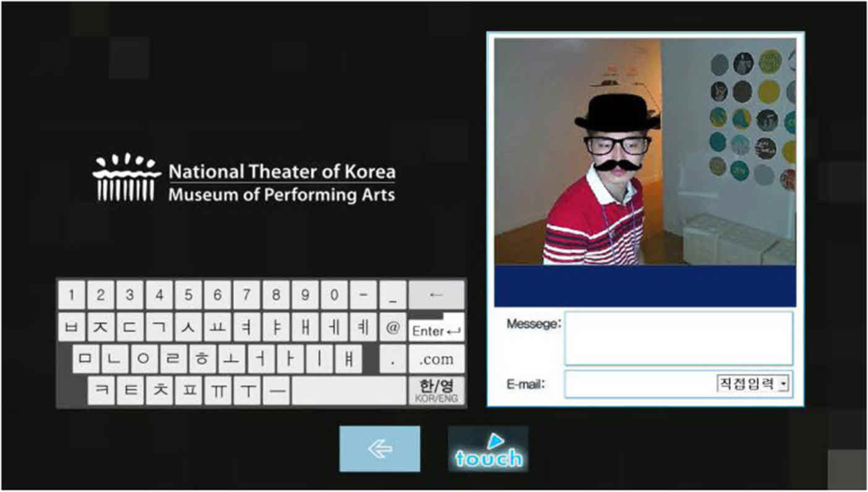Image resolution: width=868 pixels, height=492 pixels.
Task: Click the E-mail dropdown arrow
Action: (x=784, y=384)
